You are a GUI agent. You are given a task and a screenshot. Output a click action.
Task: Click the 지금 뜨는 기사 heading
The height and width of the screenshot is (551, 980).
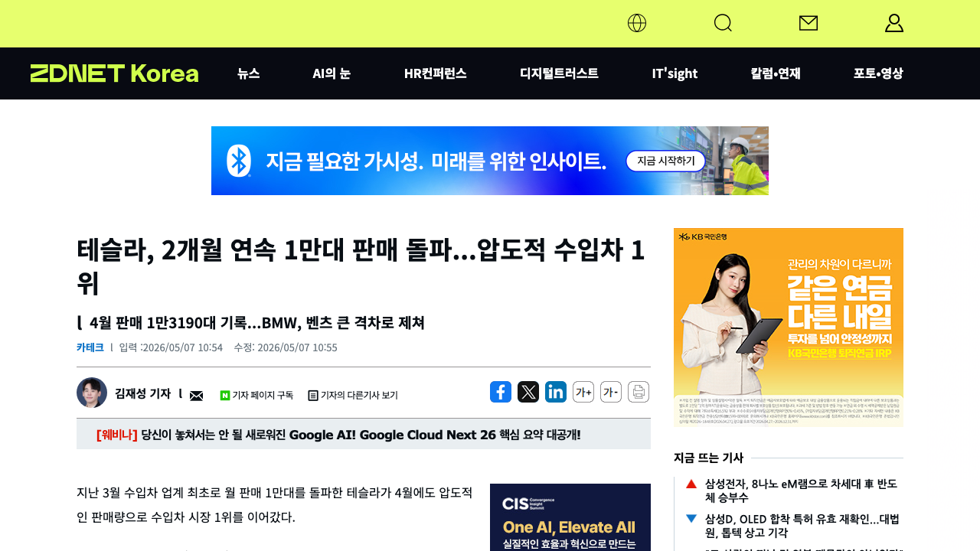pos(708,458)
